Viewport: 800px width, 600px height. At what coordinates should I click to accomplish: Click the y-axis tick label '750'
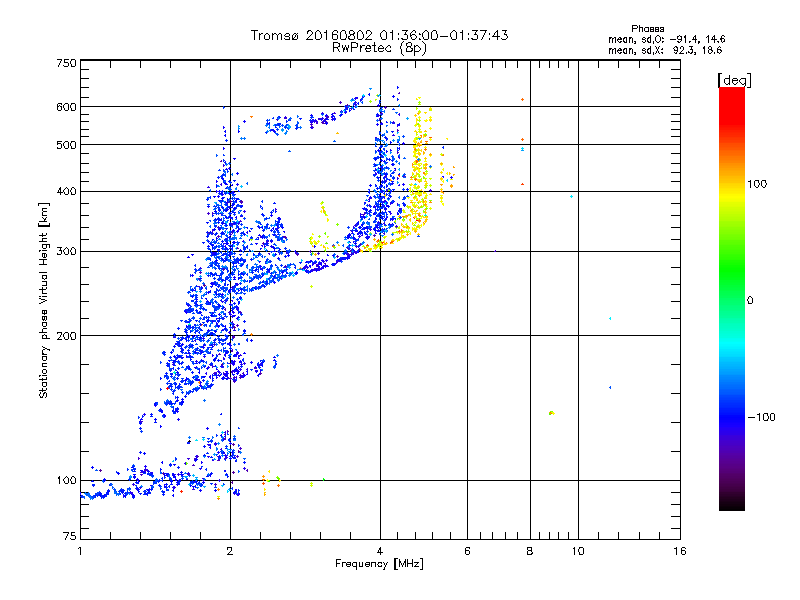(x=66, y=63)
